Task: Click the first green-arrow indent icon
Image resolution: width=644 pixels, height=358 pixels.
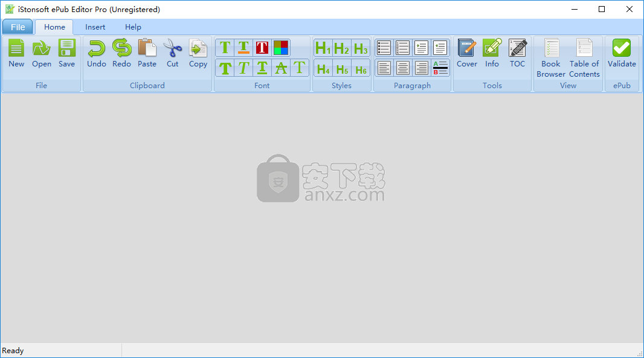Action: pyautogui.click(x=421, y=48)
